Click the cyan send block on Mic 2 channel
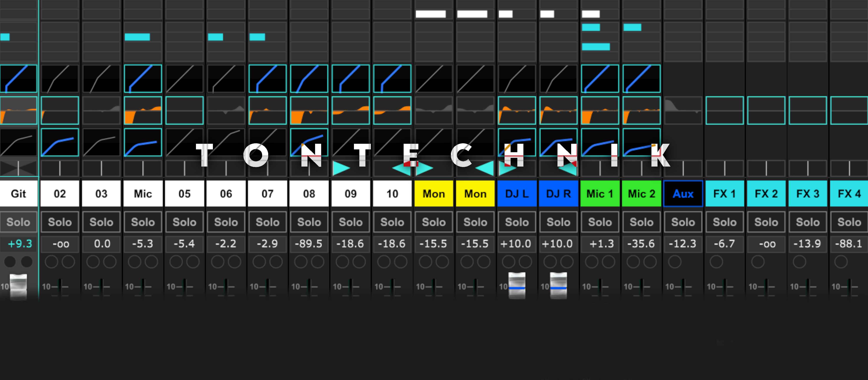 (632, 27)
